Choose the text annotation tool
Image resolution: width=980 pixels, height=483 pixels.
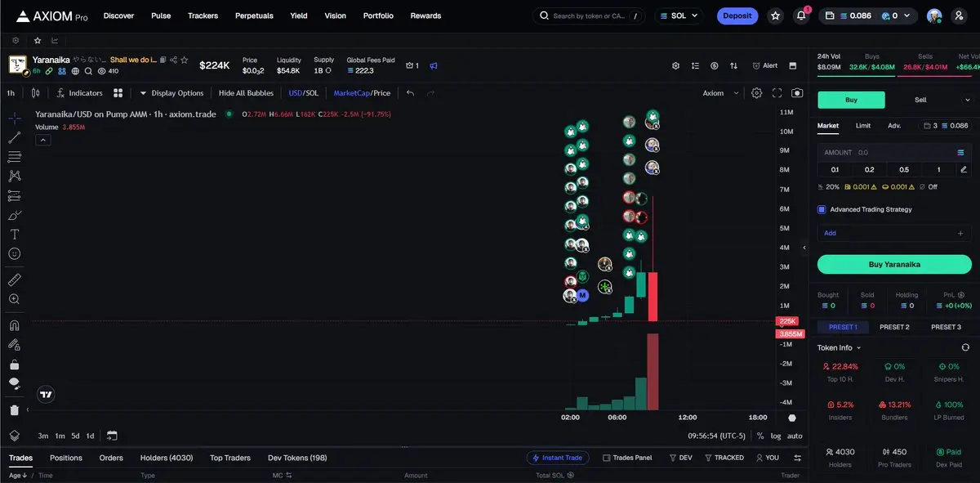pos(15,235)
